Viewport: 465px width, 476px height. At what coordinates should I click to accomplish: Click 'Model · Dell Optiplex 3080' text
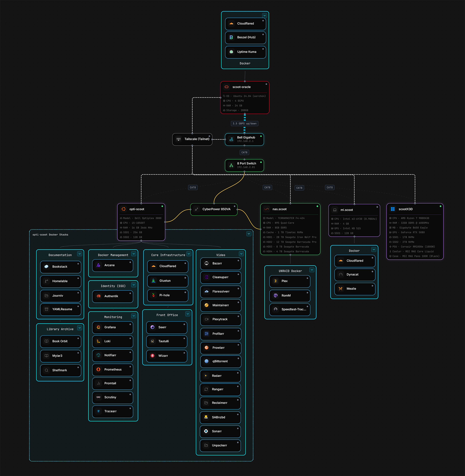coord(141,218)
